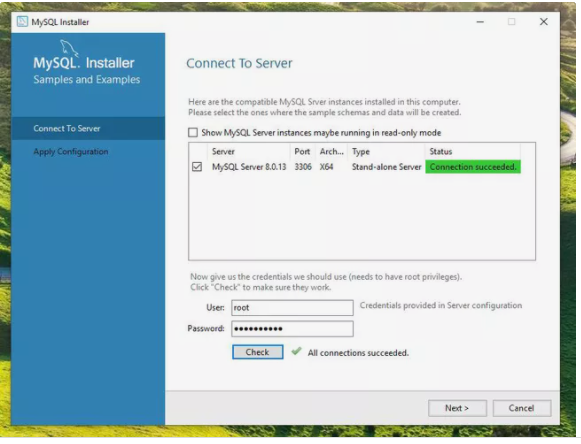Screen dimensions: 581x444
Task: Click the X64 architecture cell
Action: [x=326, y=167]
